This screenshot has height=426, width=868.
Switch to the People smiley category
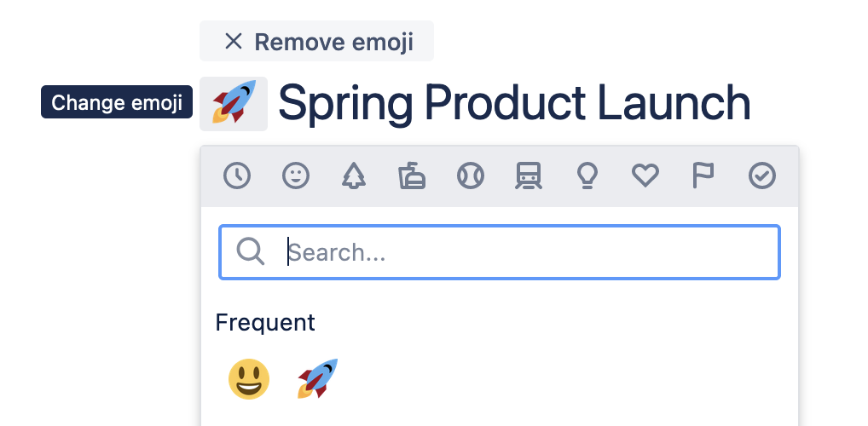(x=296, y=176)
